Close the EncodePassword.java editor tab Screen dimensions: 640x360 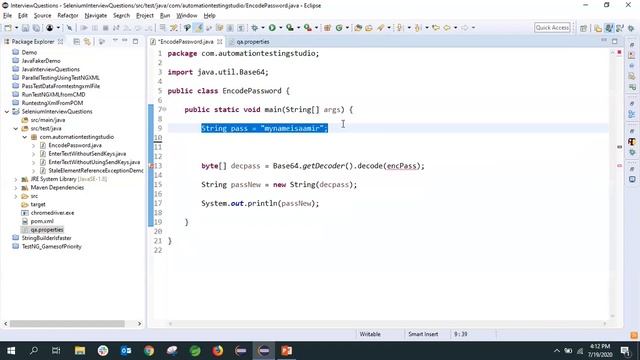pos(220,42)
